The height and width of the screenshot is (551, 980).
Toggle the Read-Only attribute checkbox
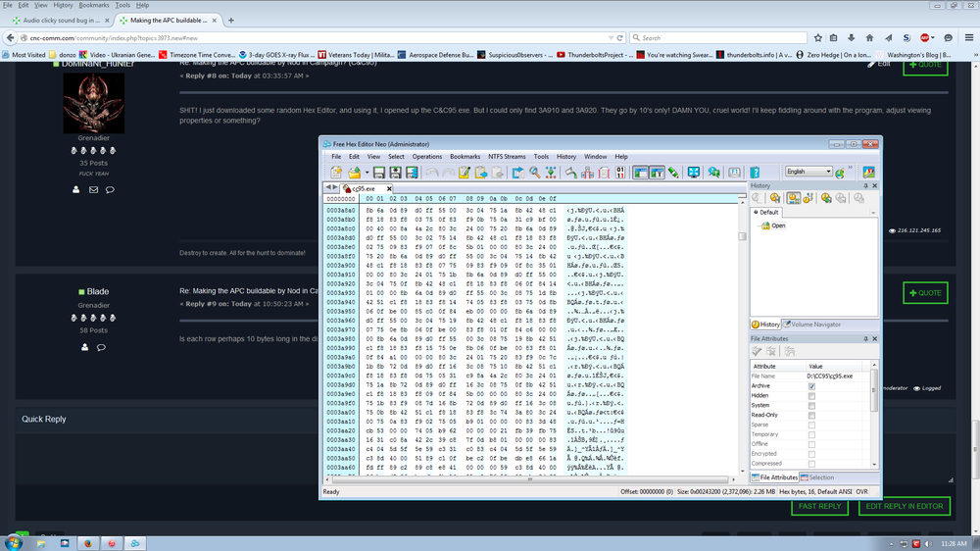(x=811, y=416)
